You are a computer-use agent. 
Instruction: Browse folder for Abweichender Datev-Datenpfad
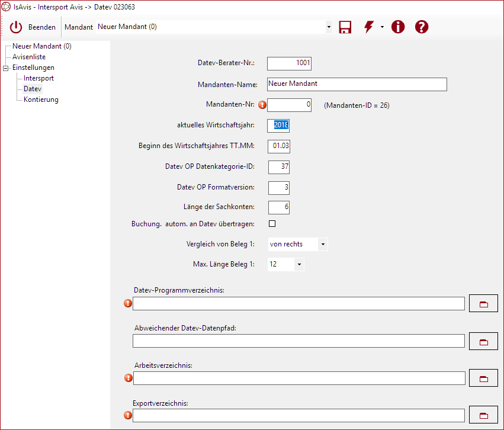pos(483,341)
